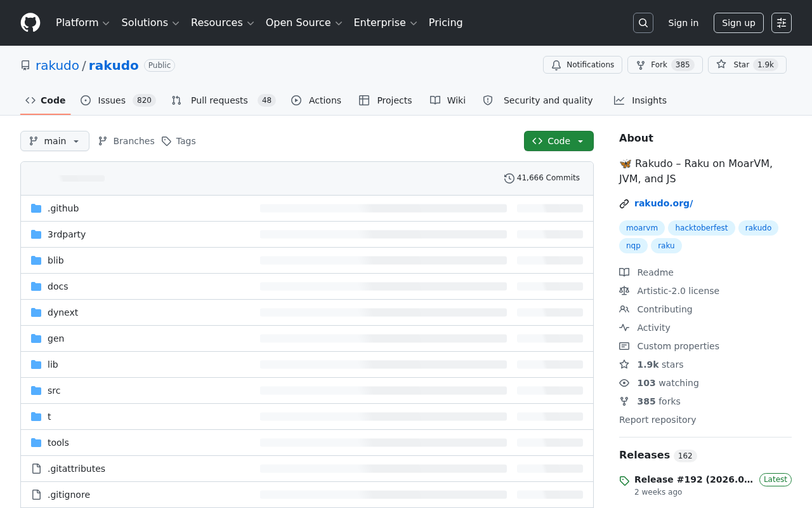
Task: Expand the Enterprise menu
Action: [x=385, y=23]
